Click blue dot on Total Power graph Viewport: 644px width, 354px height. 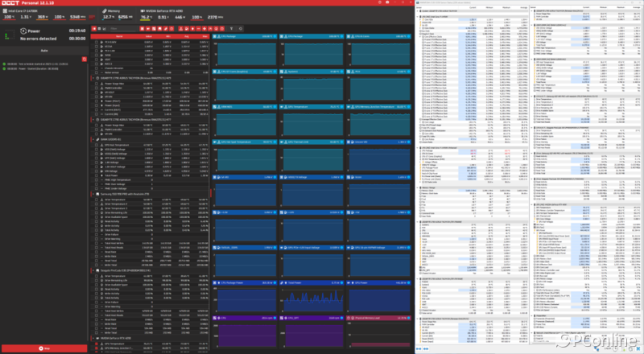(341, 283)
